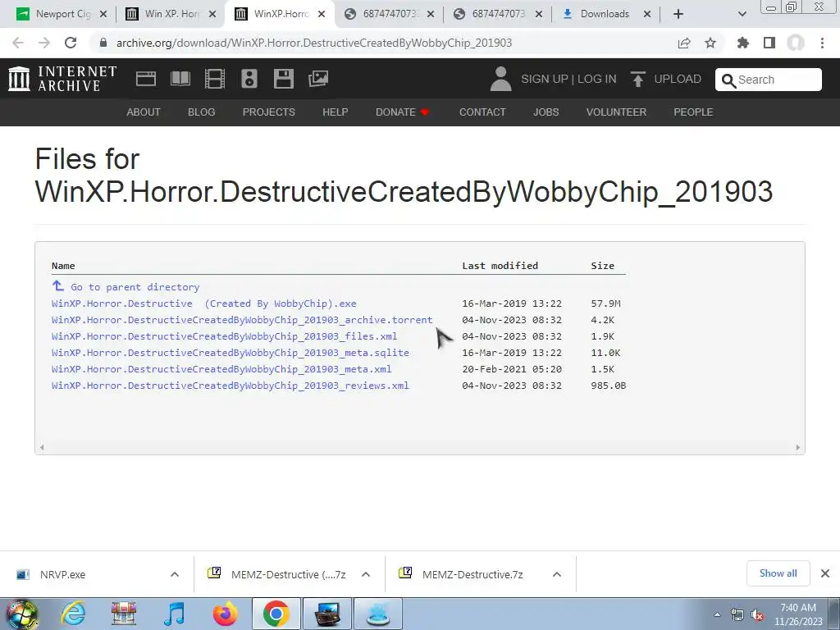840x630 pixels.
Task: Open the VOLUNTEER menu item
Action: (616, 112)
